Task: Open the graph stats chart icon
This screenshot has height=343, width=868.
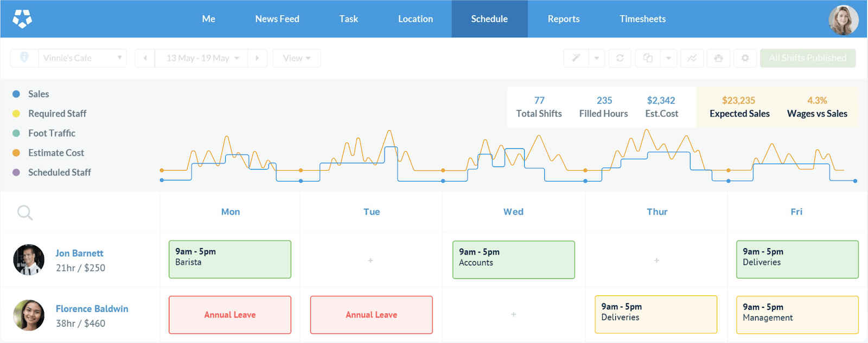Action: tap(692, 58)
